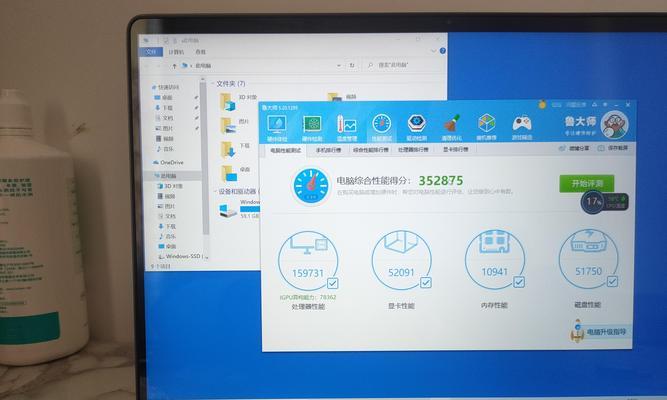Click the help question mark in File Explorer
The image size is (667, 400).
[x=442, y=51]
